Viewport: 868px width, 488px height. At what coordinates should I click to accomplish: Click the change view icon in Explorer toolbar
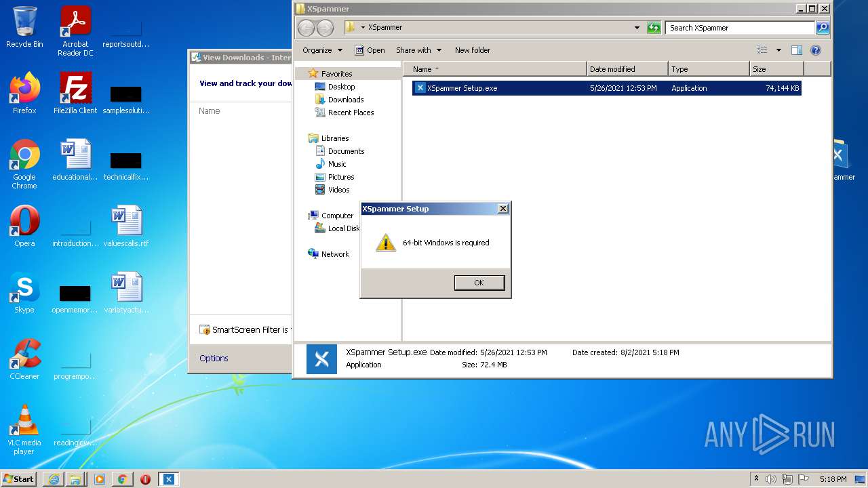coord(762,50)
